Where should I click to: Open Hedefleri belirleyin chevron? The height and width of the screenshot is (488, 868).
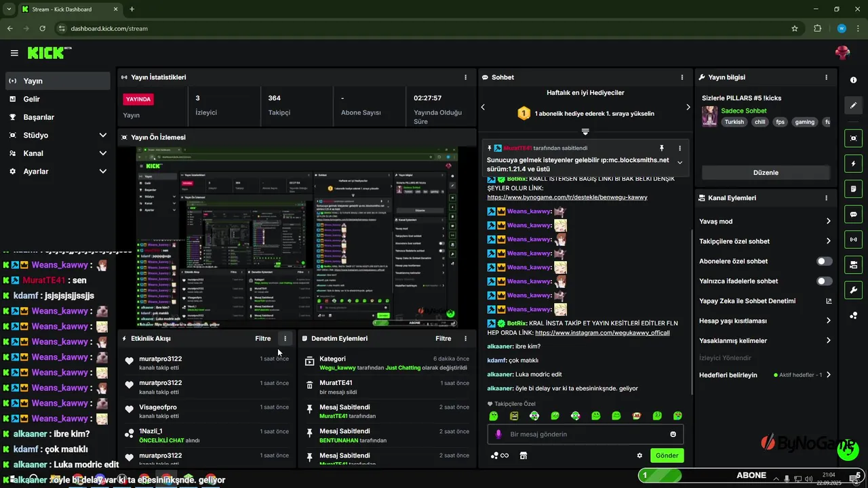pos(828,375)
